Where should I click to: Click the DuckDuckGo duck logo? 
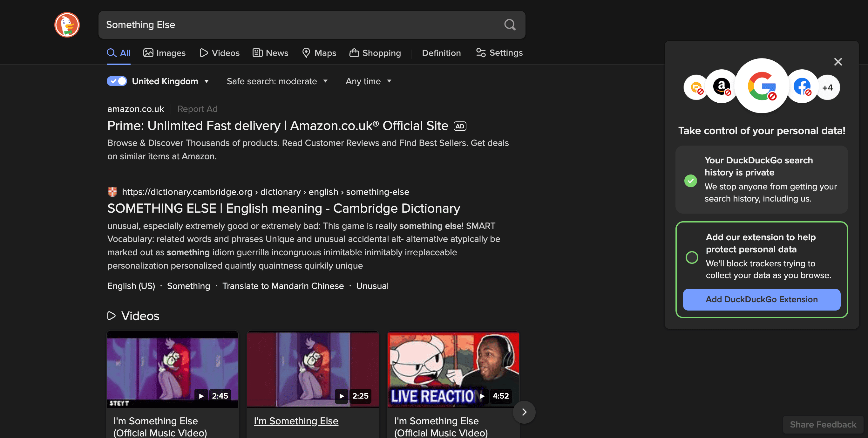point(67,24)
